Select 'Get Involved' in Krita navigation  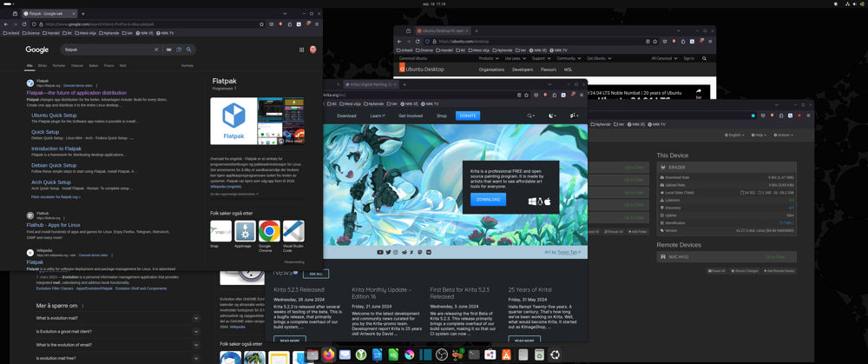click(411, 116)
